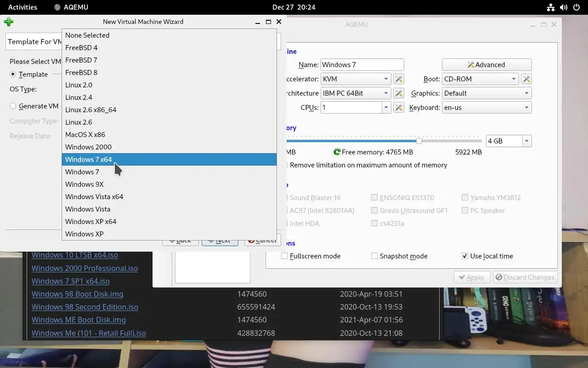Image resolution: width=588 pixels, height=368 pixels.
Task: Open Windows 98 Boot Disk.img link
Action: 77,294
